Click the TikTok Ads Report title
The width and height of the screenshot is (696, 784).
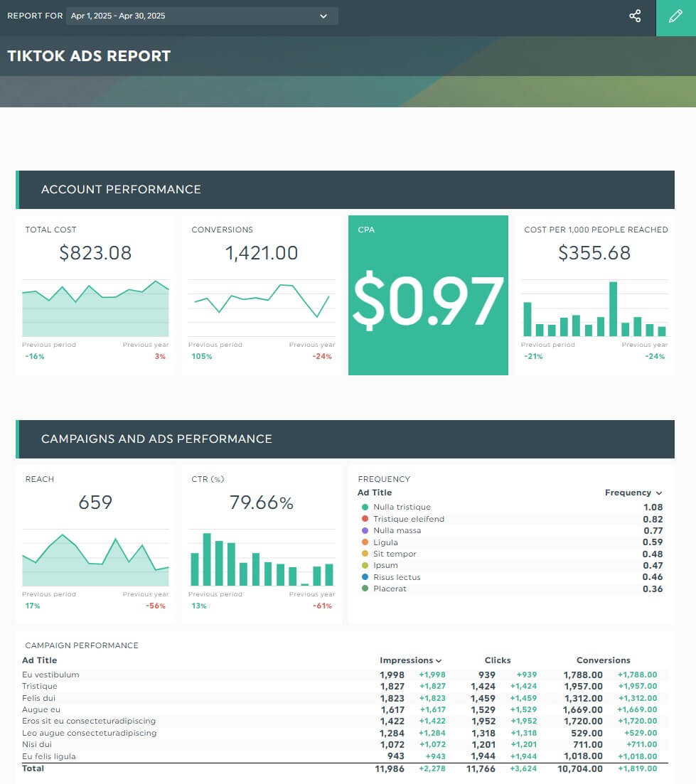pos(89,56)
